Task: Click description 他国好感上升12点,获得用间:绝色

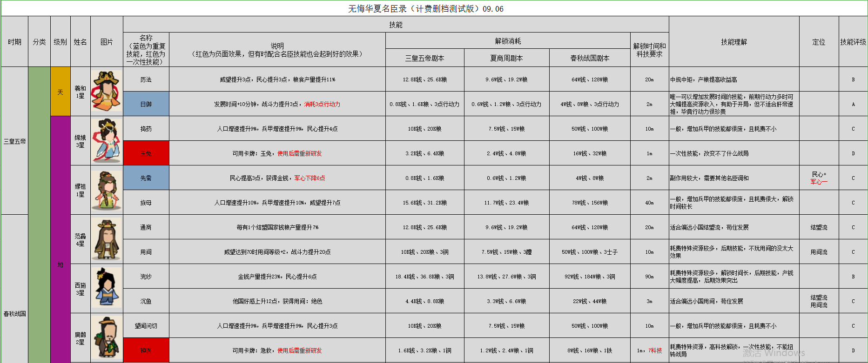Action: (277, 301)
